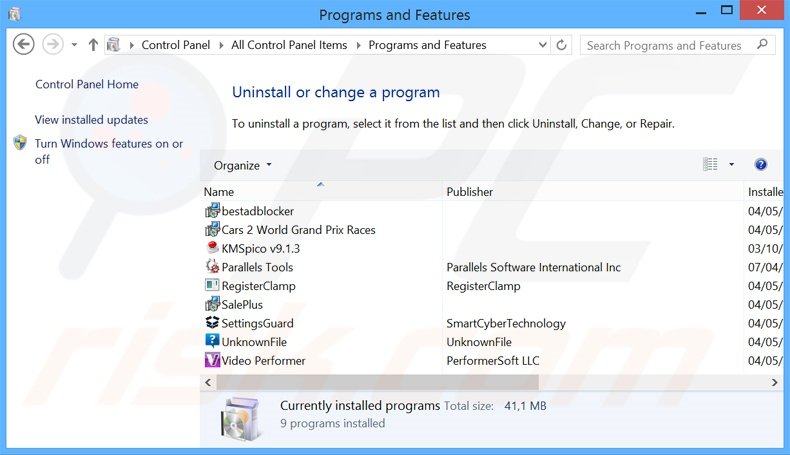
Task: Open the address bar history dropdown
Action: click(543, 45)
